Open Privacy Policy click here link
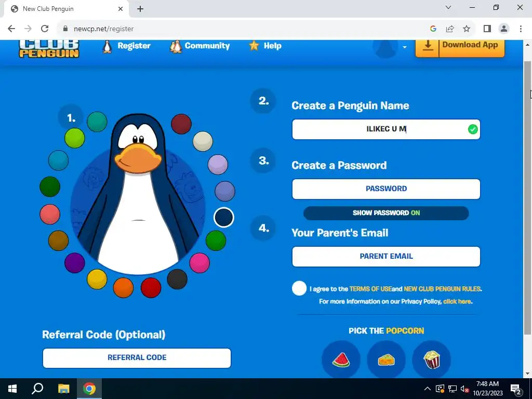The width and height of the screenshot is (532, 399). click(x=457, y=302)
